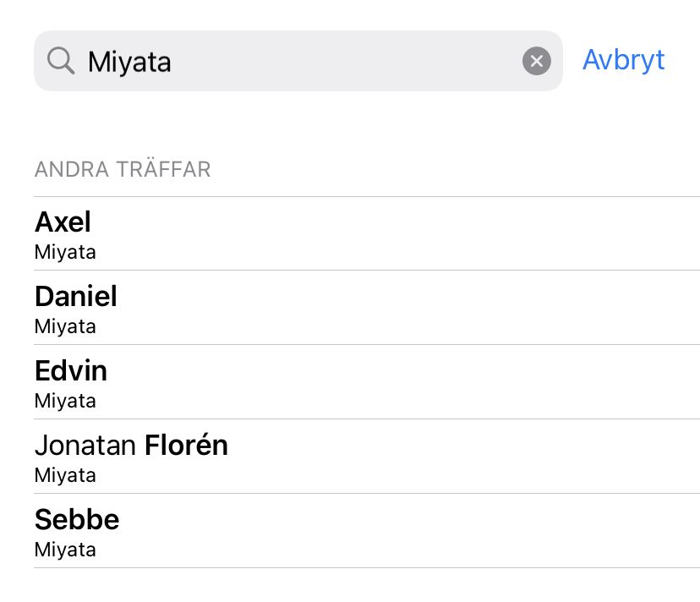Open Edvin's contact entry
Image resolution: width=700 pixels, height=602 pixels.
(71, 371)
